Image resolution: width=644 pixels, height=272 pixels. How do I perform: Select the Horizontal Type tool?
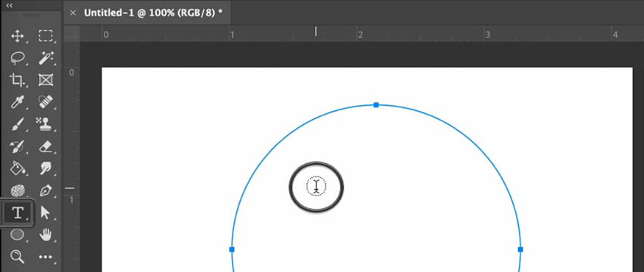pos(17,212)
